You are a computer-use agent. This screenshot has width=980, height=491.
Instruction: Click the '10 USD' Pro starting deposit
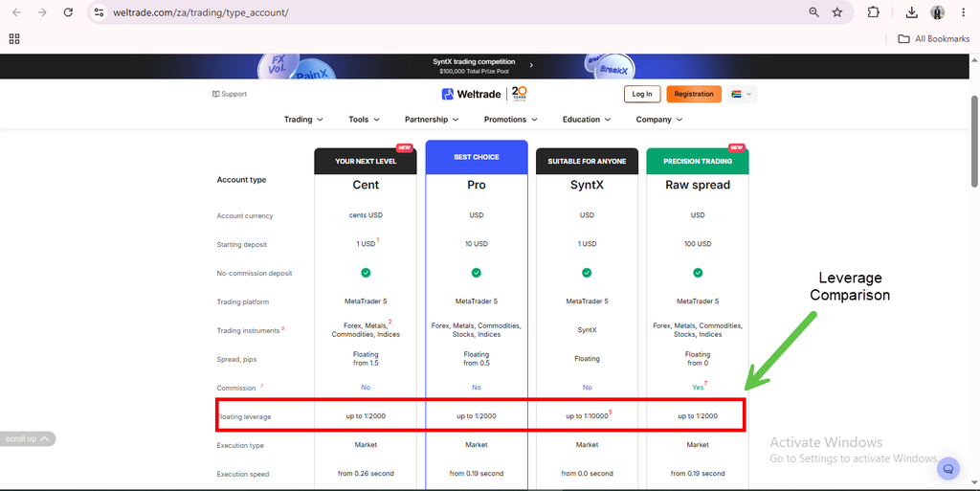(x=477, y=244)
